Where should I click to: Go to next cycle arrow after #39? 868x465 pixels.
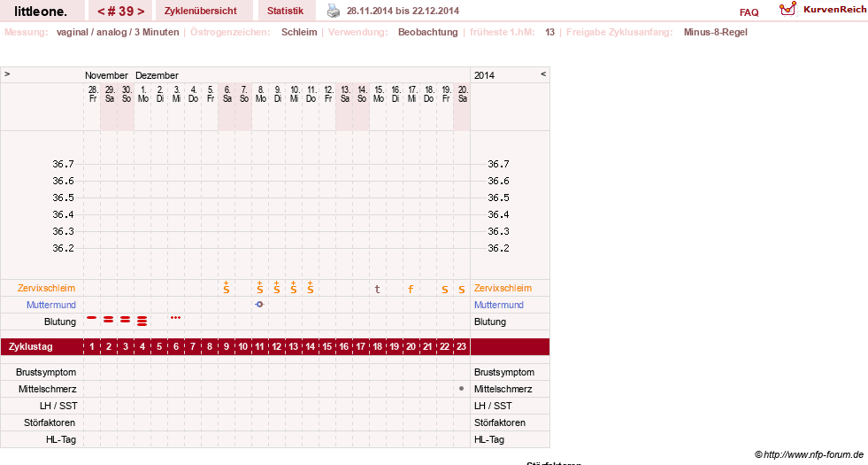point(142,12)
